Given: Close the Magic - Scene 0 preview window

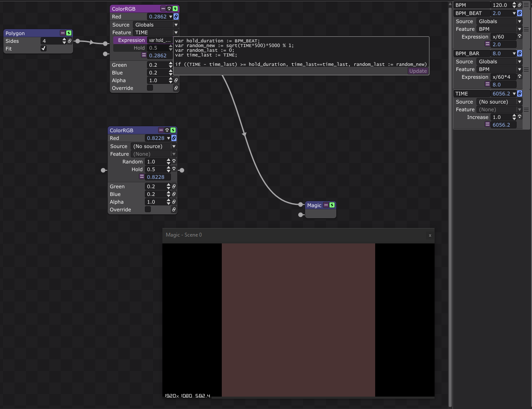Looking at the screenshot, I should tap(430, 235).
